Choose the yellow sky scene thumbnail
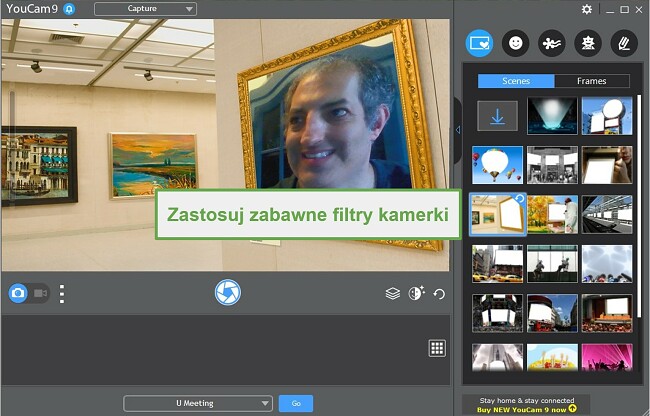The height and width of the screenshot is (416, 650). pos(552,357)
